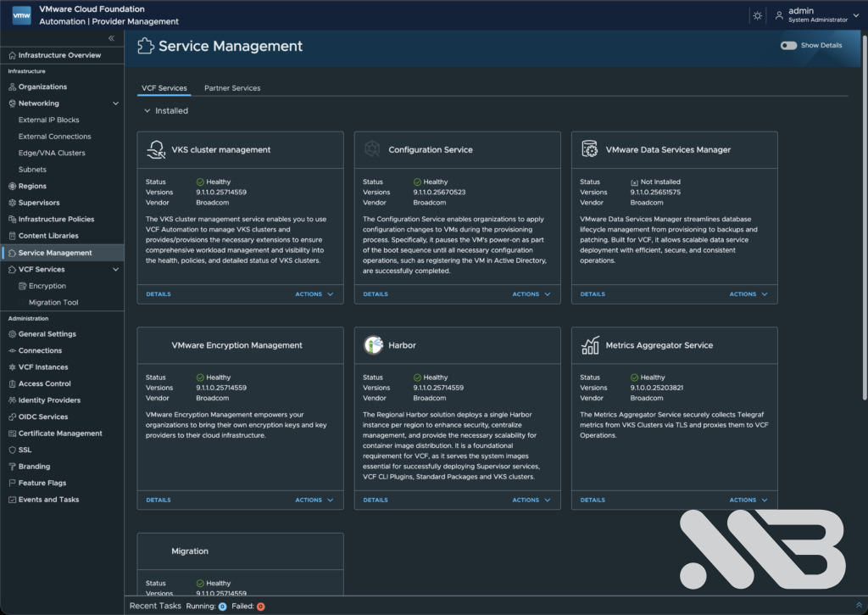This screenshot has width=868, height=615.
Task: Click the VMware Data Services Manager icon
Action: point(590,149)
